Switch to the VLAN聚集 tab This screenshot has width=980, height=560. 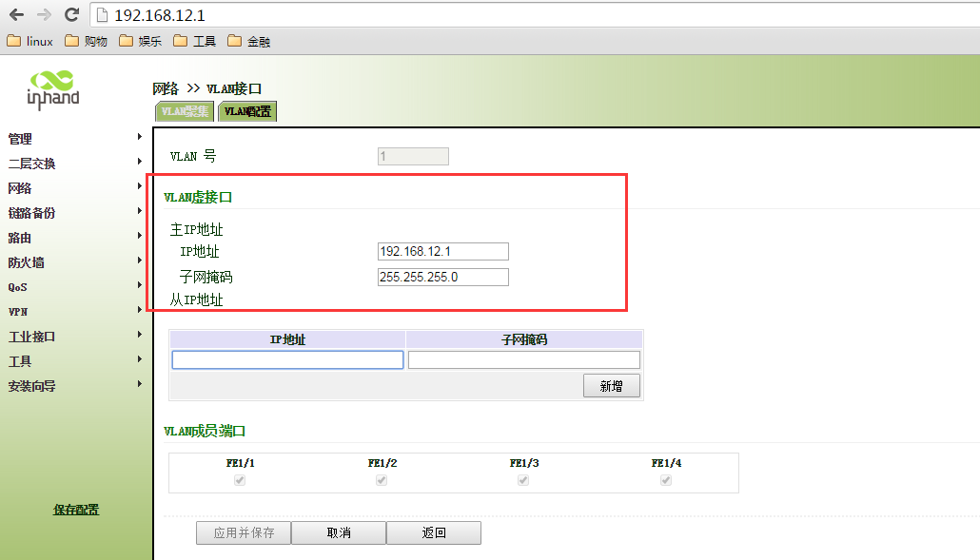184,111
